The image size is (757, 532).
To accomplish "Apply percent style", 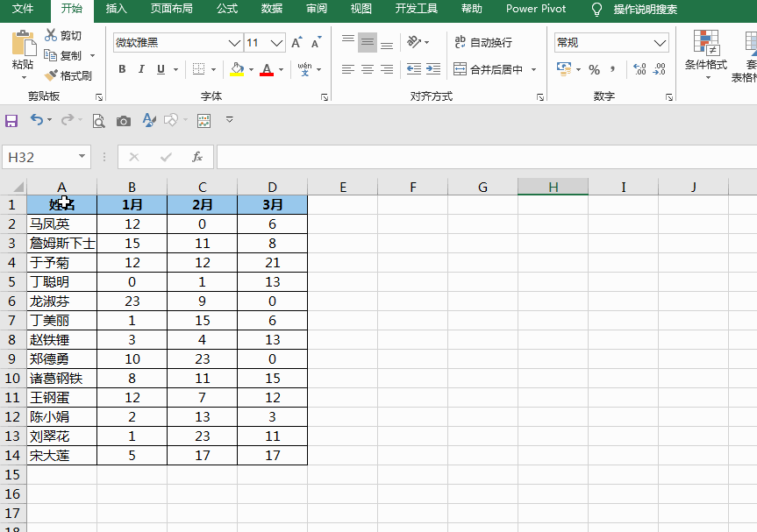I will [595, 69].
